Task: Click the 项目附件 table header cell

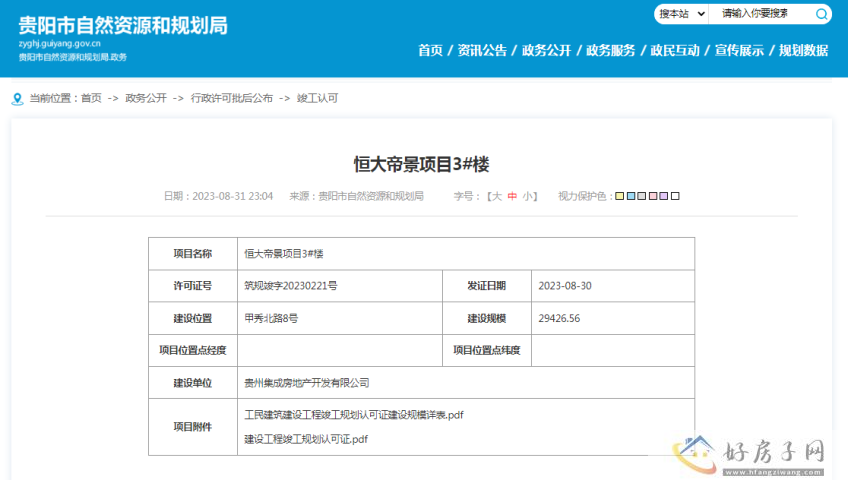Action: point(193,427)
